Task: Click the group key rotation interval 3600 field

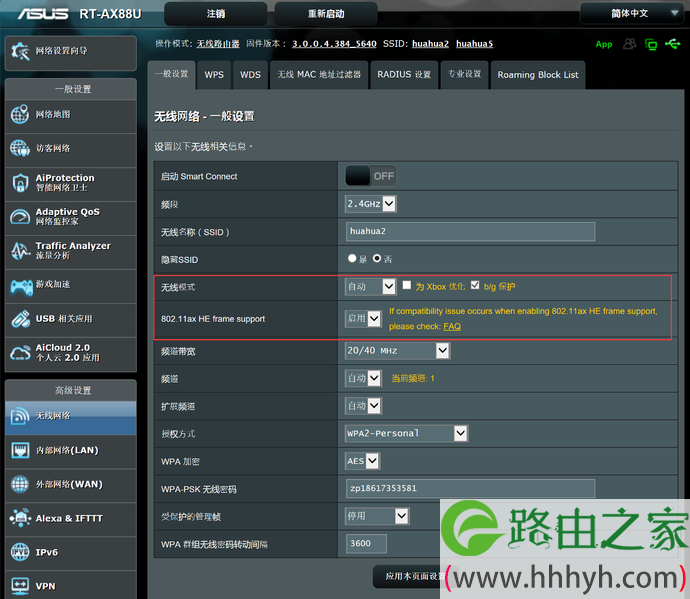Action: tap(366, 544)
